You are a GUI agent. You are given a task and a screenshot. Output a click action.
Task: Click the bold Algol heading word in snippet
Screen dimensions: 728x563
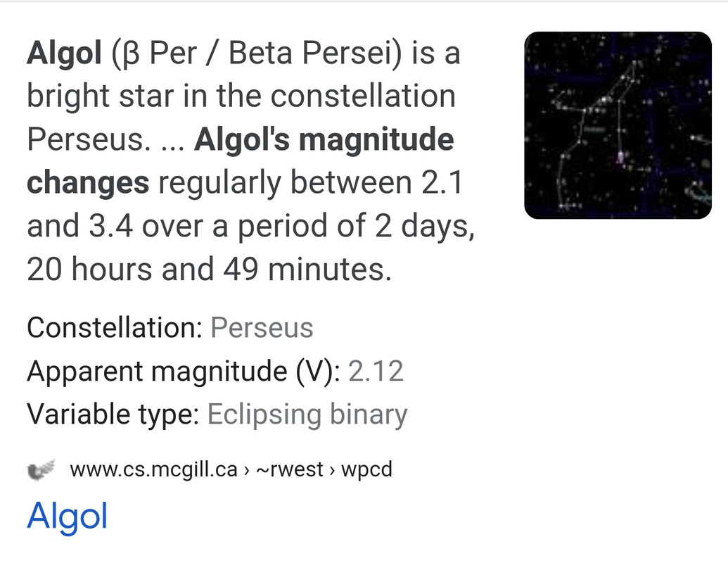(x=64, y=53)
